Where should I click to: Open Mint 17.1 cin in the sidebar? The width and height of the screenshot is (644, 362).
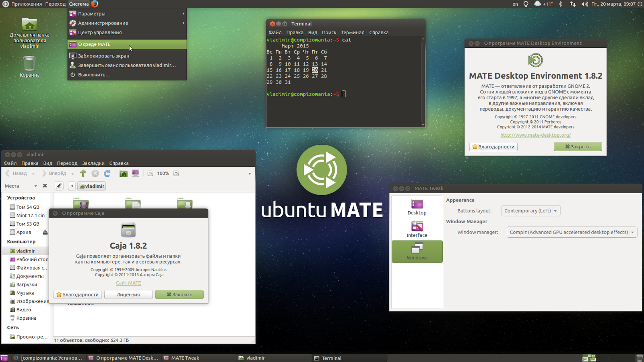pos(28,216)
